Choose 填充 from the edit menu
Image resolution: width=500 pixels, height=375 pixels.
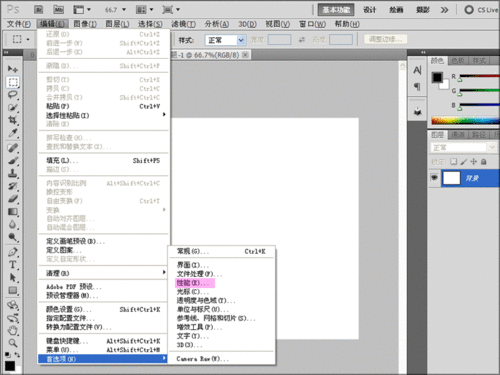(x=104, y=161)
